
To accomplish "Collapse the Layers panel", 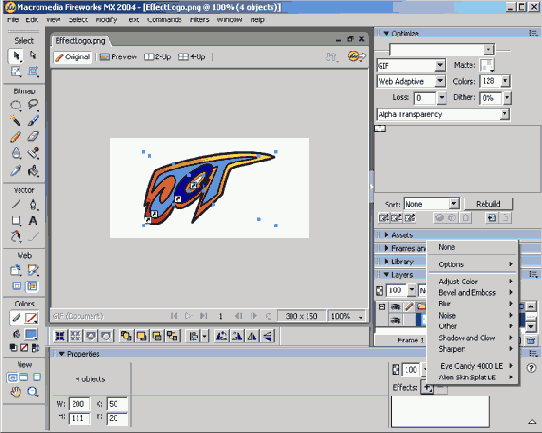I will [x=386, y=275].
